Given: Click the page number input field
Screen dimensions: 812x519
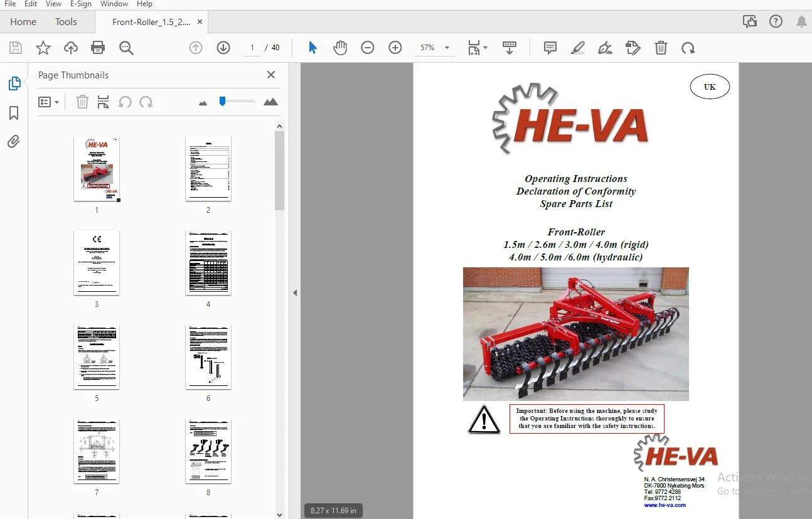Looking at the screenshot, I should pyautogui.click(x=252, y=48).
